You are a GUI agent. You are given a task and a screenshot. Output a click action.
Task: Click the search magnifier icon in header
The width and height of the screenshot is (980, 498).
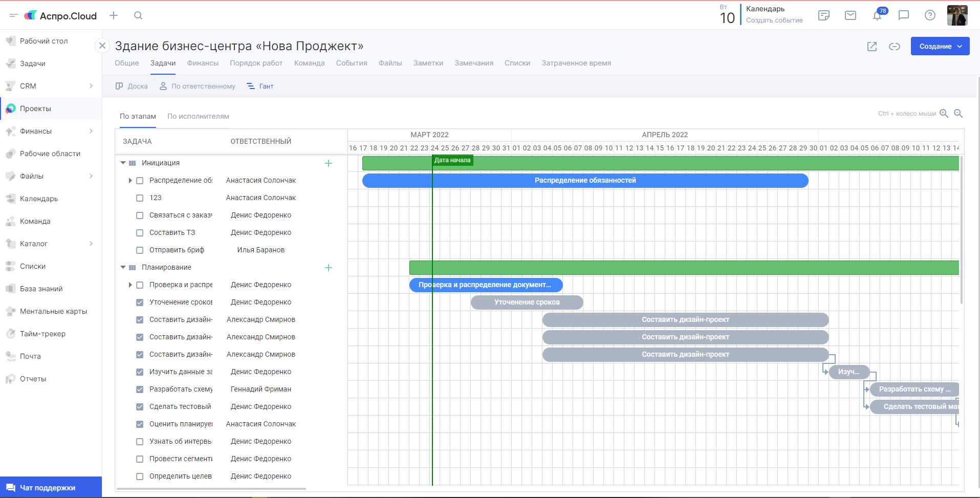(138, 15)
